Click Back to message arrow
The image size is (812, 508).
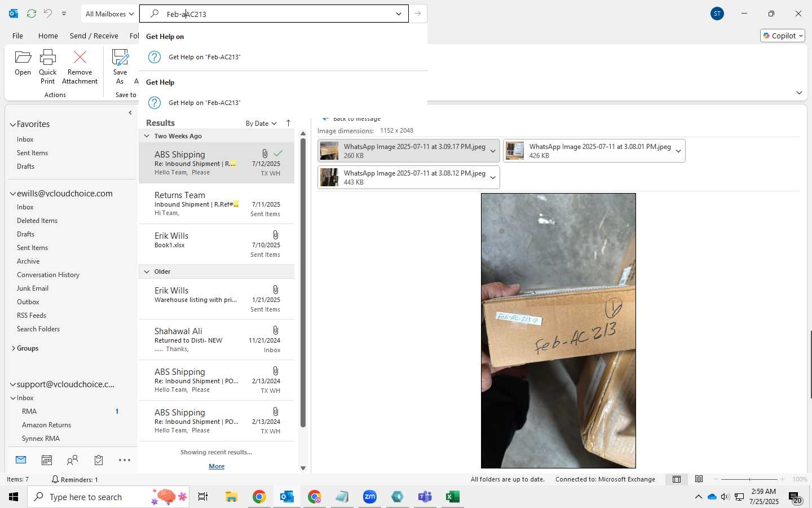point(325,119)
